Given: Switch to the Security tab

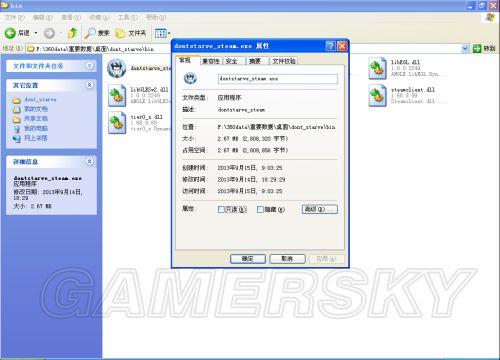Looking at the screenshot, I should [x=232, y=61].
